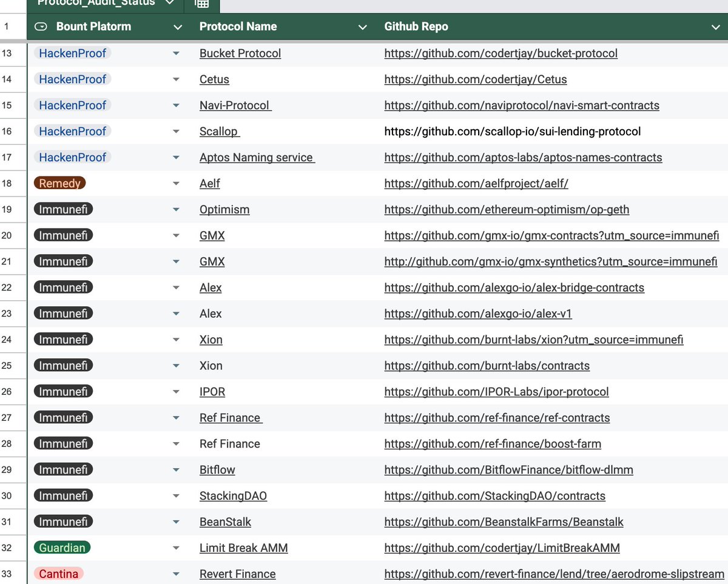This screenshot has height=584, width=728.
Task: Expand the platform dropdown arrow in Bitflow row
Action: pos(176,471)
